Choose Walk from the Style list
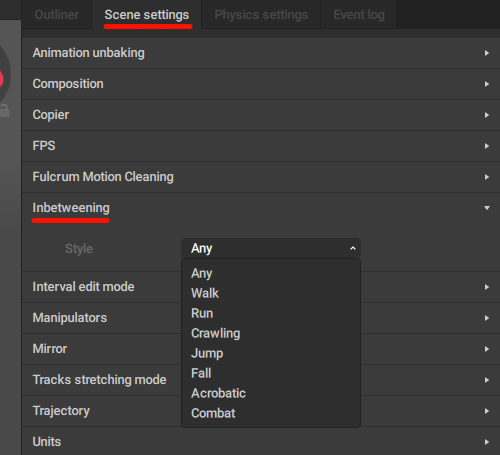 tap(271, 293)
